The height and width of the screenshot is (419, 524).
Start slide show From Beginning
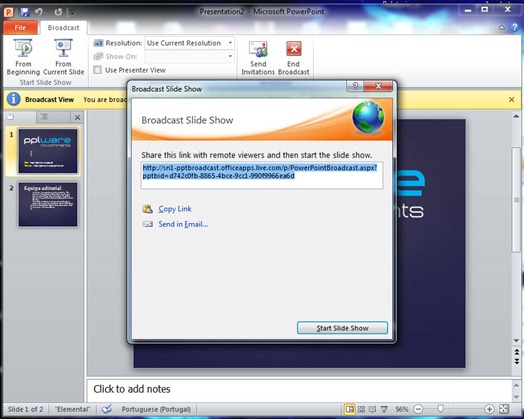23,57
